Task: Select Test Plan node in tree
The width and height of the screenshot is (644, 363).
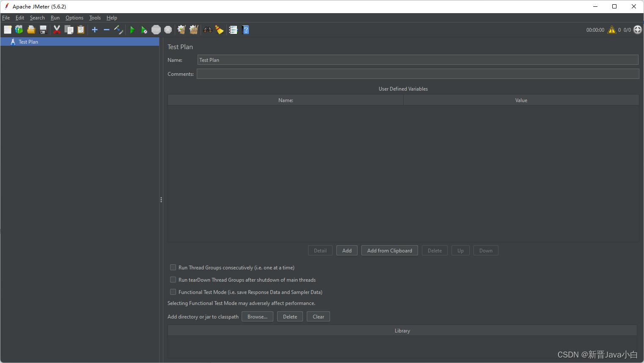Action: point(80,42)
